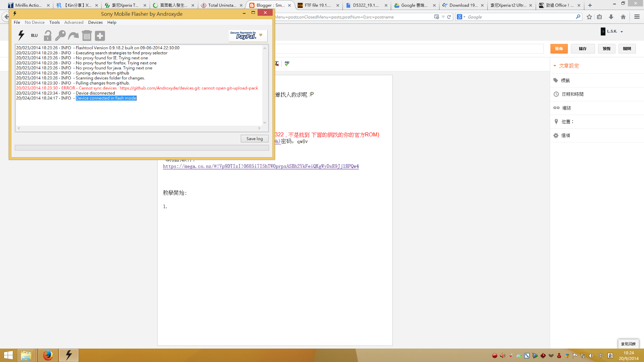Click the orange publish button in Blogger
Image resolution: width=644 pixels, height=362 pixels.
pos(559,49)
